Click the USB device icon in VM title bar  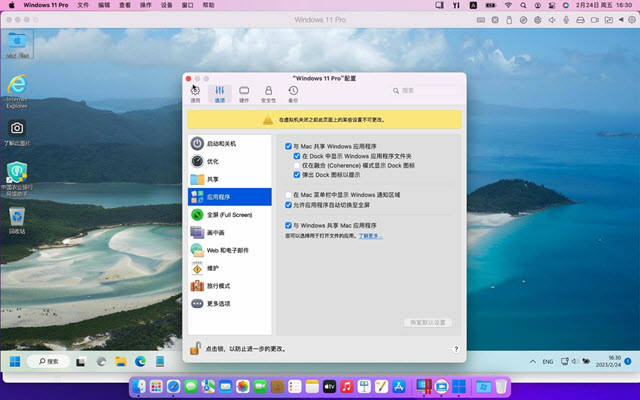(x=509, y=20)
